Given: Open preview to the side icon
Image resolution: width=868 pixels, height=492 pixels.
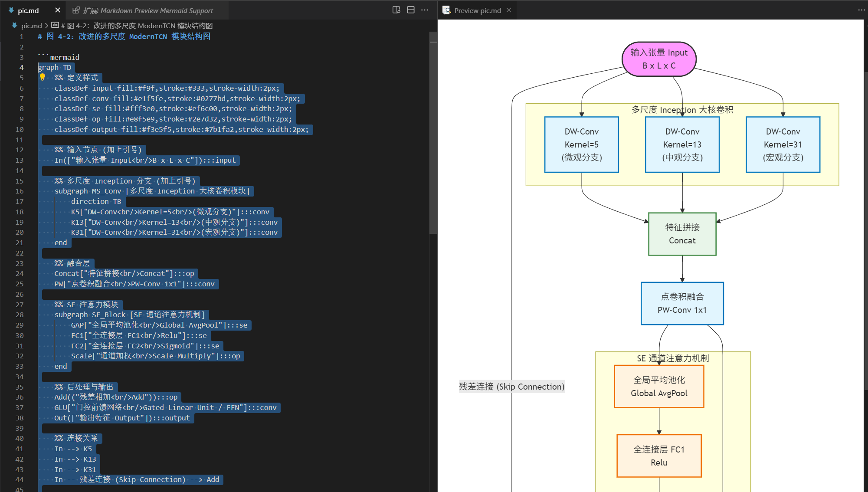Looking at the screenshot, I should (x=396, y=10).
